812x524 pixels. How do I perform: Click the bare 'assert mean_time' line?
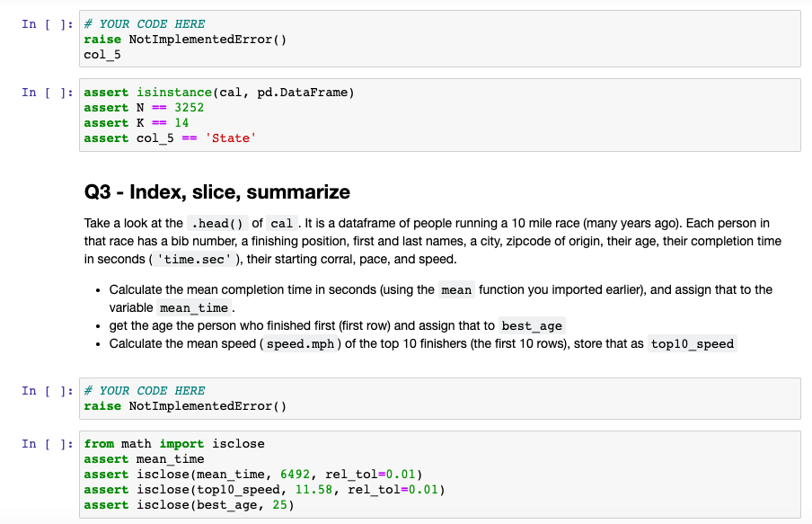(144, 459)
